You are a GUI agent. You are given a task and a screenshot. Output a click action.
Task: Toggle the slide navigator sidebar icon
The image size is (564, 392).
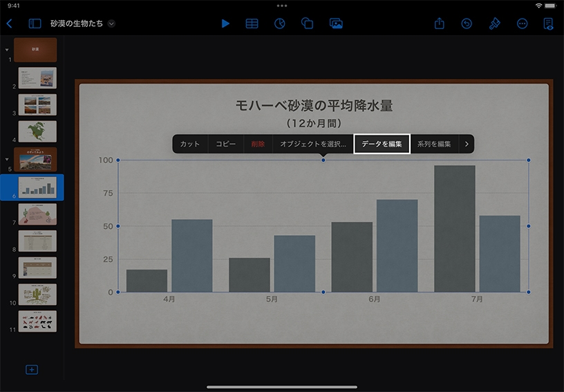(x=35, y=24)
